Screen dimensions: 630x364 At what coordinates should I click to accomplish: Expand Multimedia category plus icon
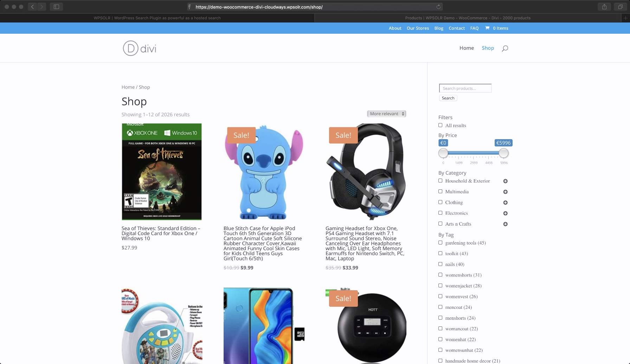point(505,192)
